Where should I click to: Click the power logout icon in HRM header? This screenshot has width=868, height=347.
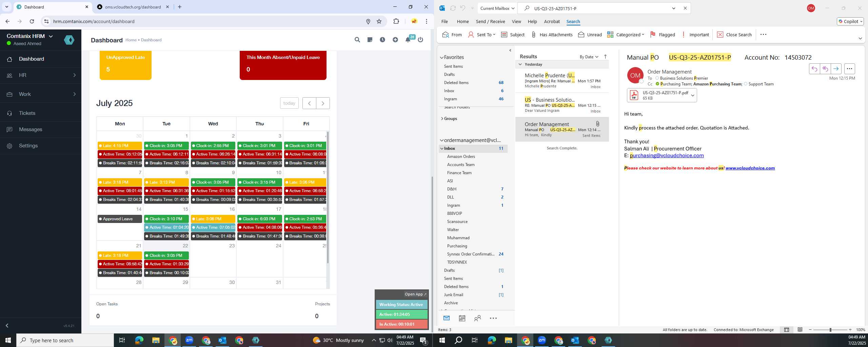coord(420,40)
